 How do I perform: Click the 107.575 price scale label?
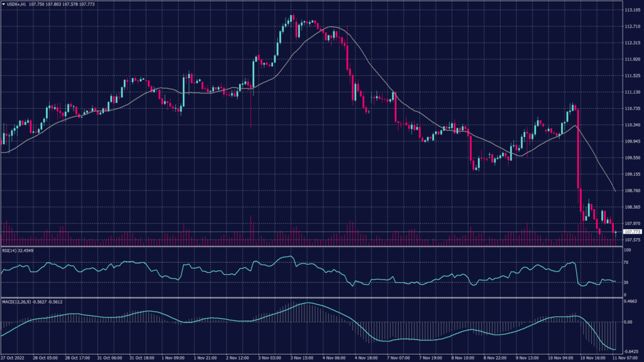coord(631,239)
